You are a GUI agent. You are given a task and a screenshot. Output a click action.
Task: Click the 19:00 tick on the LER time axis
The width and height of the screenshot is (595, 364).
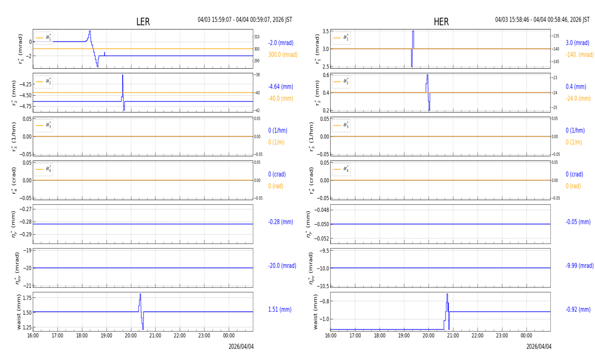[x=107, y=336]
